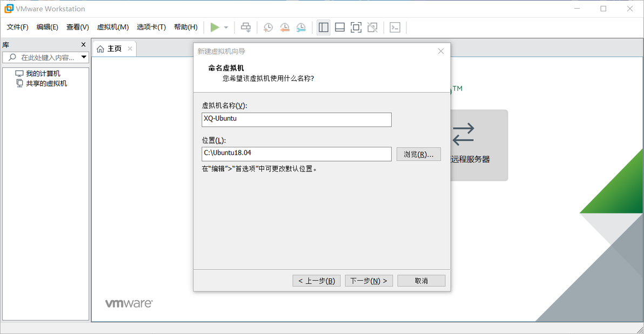
Task: Expand the library search dropdown arrow
Action: tap(84, 57)
